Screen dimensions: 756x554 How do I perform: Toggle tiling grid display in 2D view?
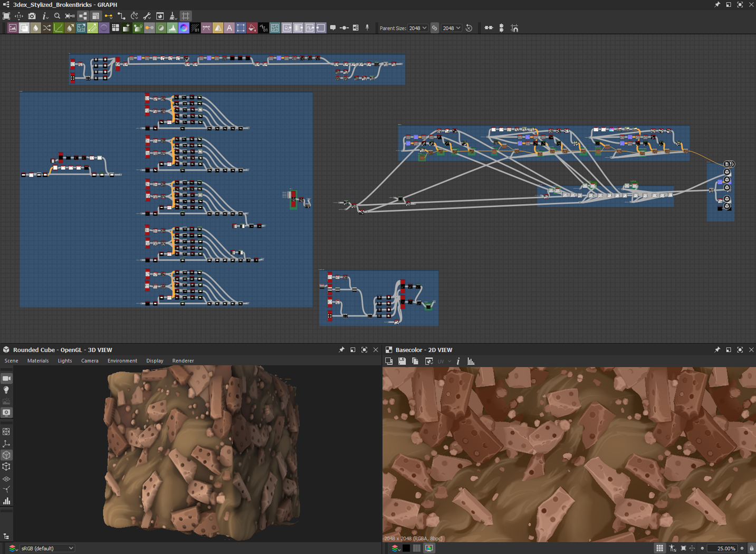point(659,548)
